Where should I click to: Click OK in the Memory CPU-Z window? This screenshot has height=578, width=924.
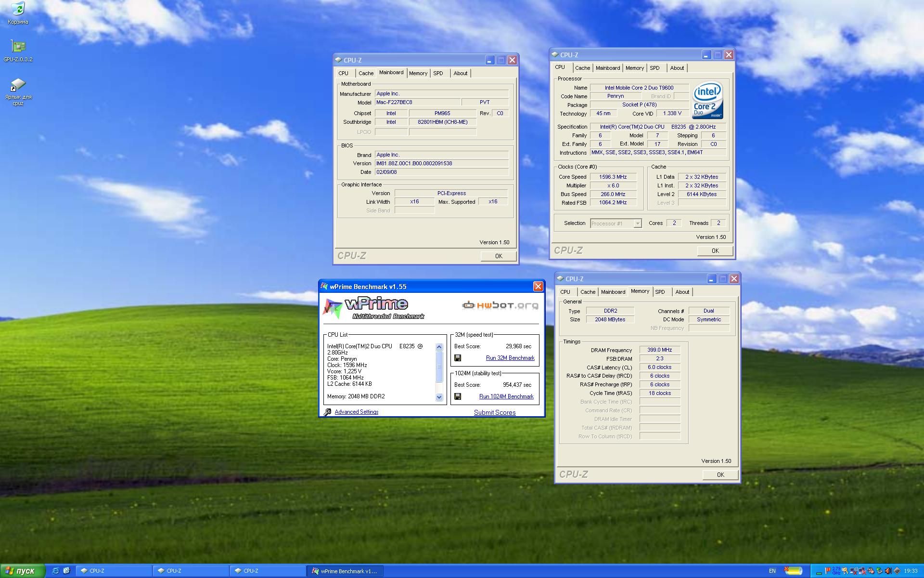(720, 475)
